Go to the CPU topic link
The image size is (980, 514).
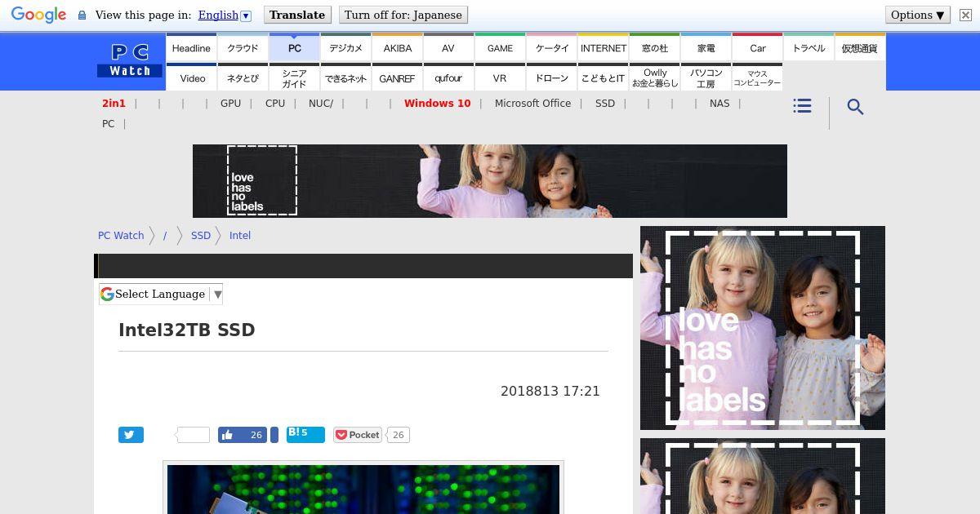[x=275, y=103]
